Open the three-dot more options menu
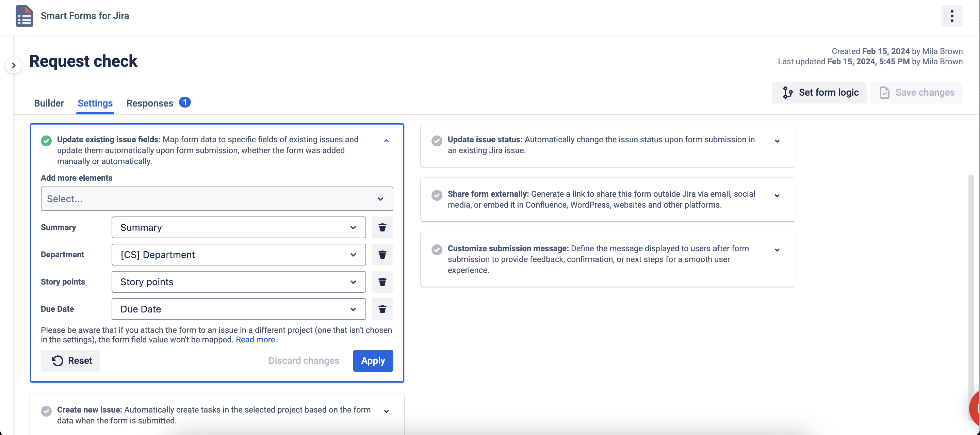This screenshot has height=435, width=980. click(951, 16)
